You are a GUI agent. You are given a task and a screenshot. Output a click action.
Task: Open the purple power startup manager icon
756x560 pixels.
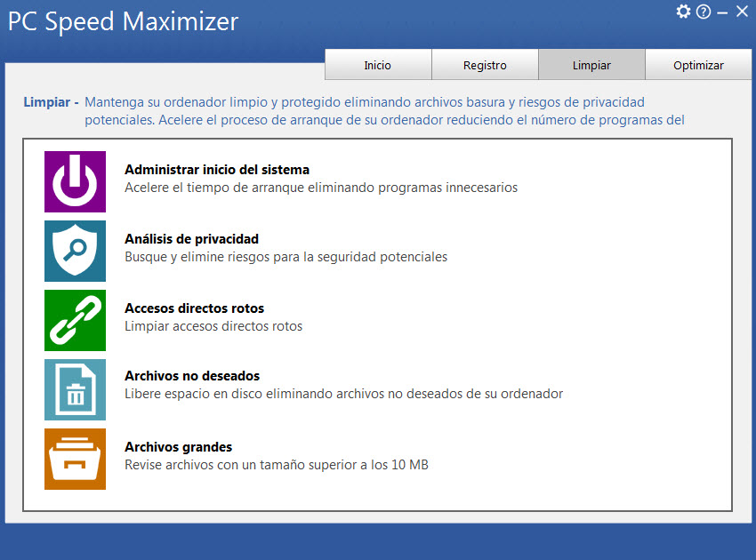pos(75,181)
